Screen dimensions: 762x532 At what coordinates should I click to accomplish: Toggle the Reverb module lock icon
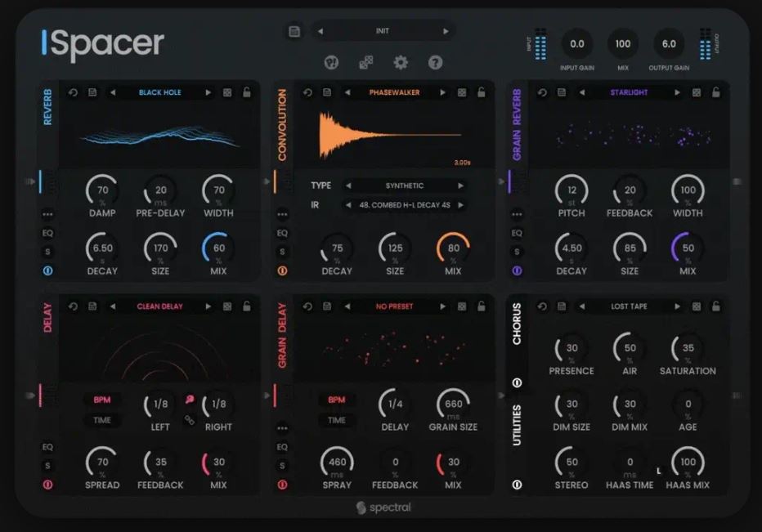[247, 92]
